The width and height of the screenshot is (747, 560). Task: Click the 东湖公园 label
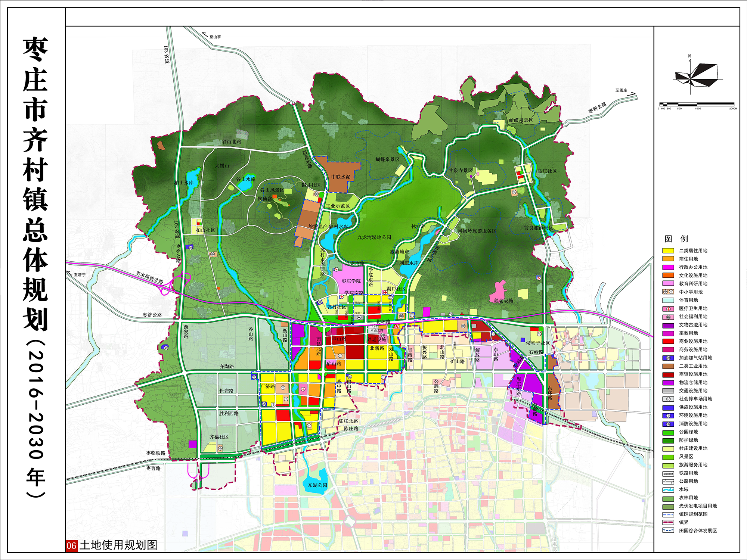tap(317, 485)
